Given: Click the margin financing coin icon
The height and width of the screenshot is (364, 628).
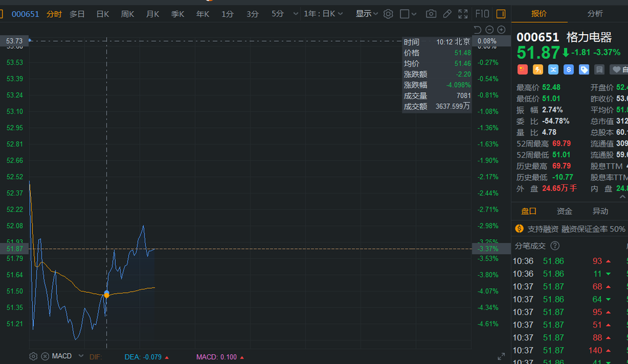Looking at the screenshot, I should click(x=519, y=229).
